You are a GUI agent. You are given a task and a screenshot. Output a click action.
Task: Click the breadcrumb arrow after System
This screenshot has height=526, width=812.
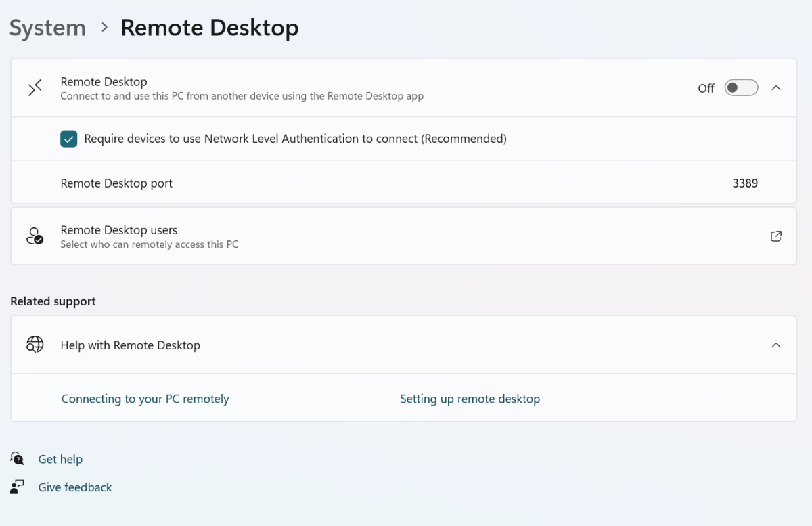[104, 28]
